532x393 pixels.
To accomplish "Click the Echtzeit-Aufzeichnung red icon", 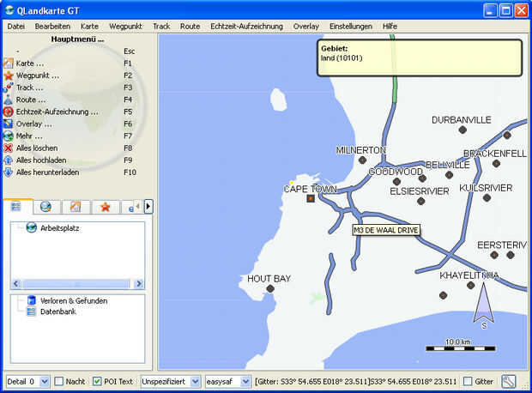I will tap(8, 112).
